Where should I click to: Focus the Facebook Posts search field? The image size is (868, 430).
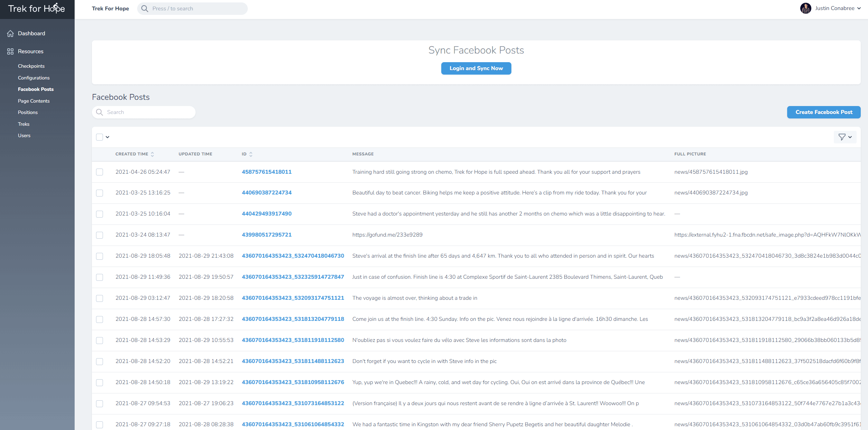pyautogui.click(x=149, y=112)
